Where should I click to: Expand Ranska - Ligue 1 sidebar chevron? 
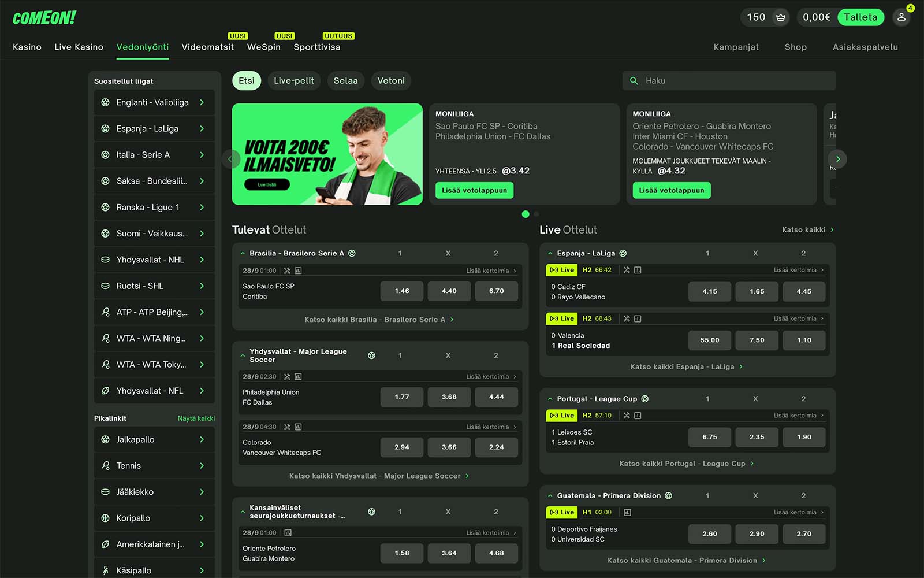pyautogui.click(x=202, y=207)
